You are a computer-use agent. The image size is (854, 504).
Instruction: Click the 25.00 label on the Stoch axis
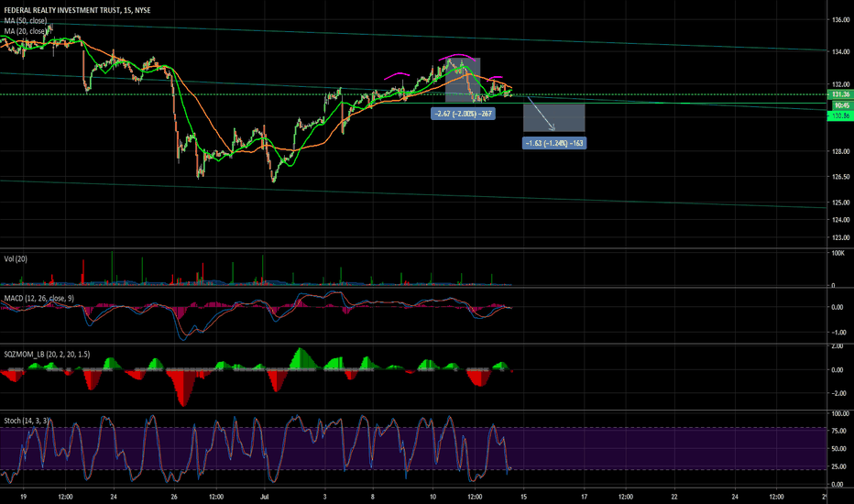[838, 466]
